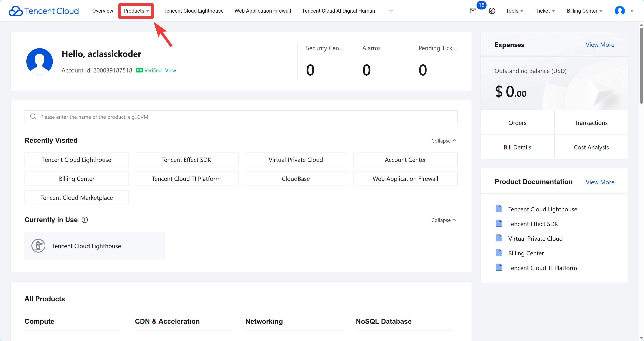Open Tencent Cloud Lighthouse documentation link

[543, 209]
